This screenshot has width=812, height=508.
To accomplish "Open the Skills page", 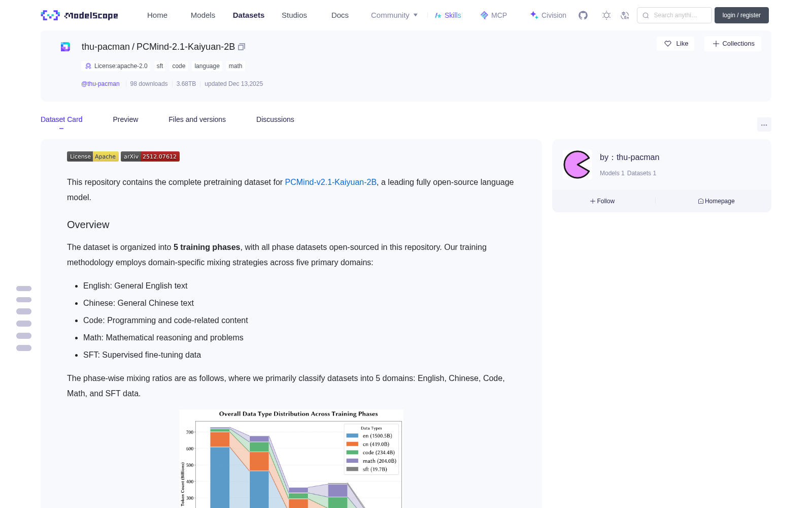I will (x=448, y=15).
